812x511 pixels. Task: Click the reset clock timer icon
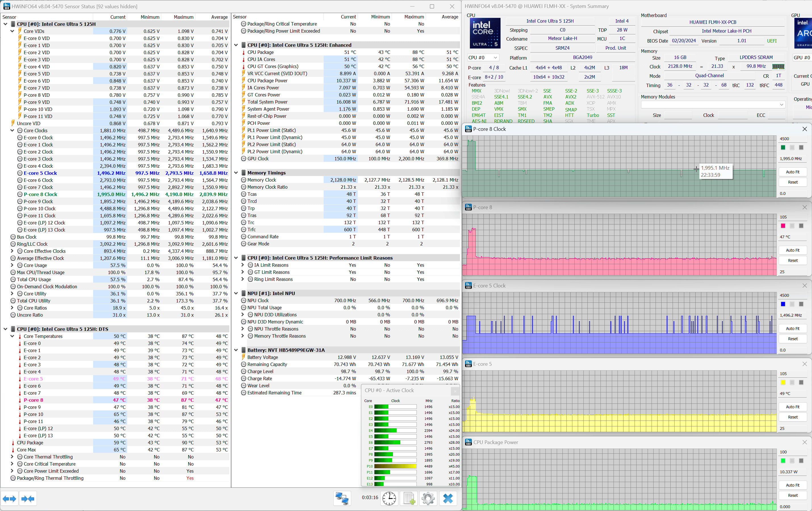(x=389, y=498)
